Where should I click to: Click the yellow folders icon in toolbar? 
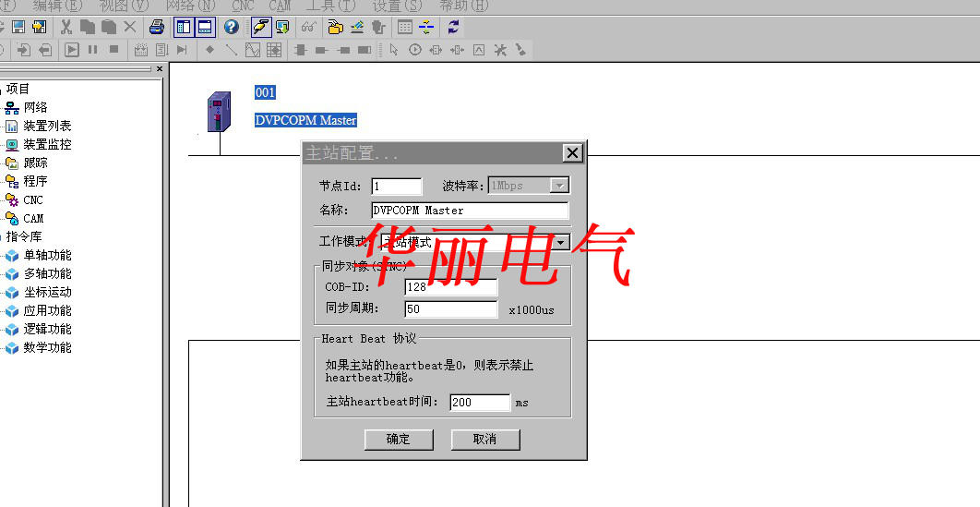click(x=336, y=27)
